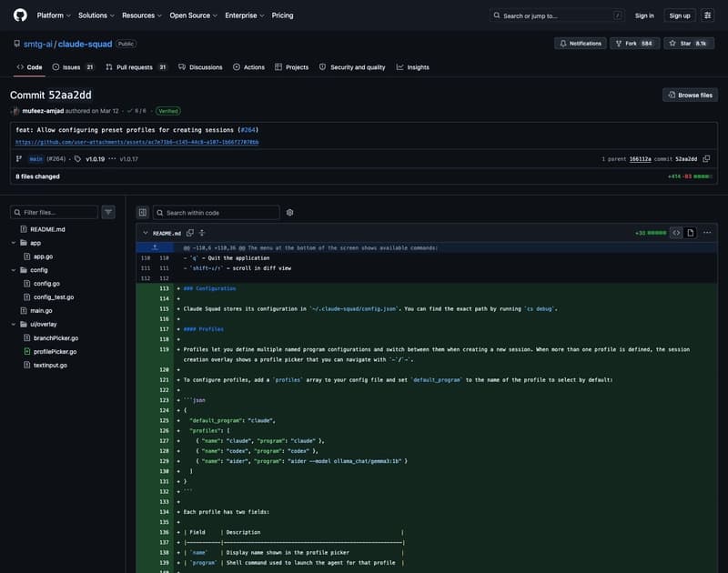Toggle the file tree sidebar
Screen dimensions: 728x573
(x=143, y=213)
